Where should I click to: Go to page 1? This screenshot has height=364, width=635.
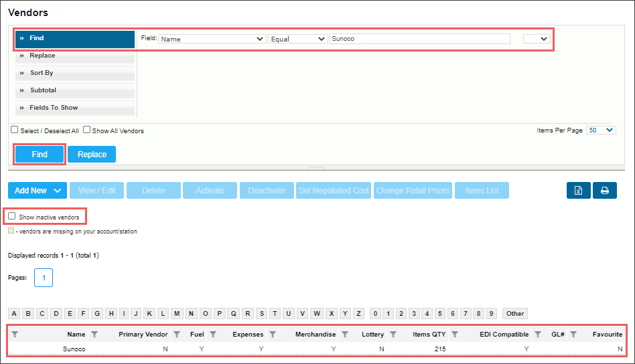(x=44, y=278)
